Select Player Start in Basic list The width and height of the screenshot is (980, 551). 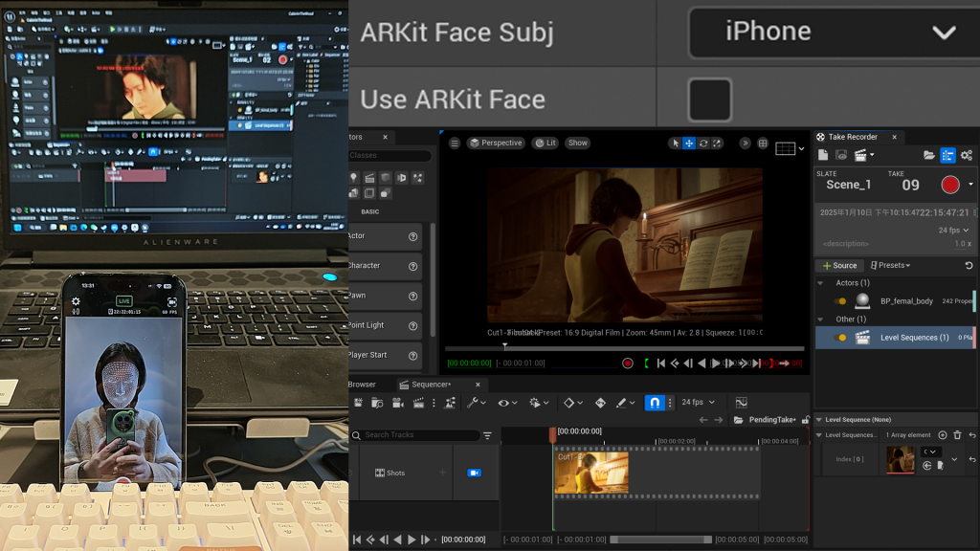pyautogui.click(x=385, y=355)
